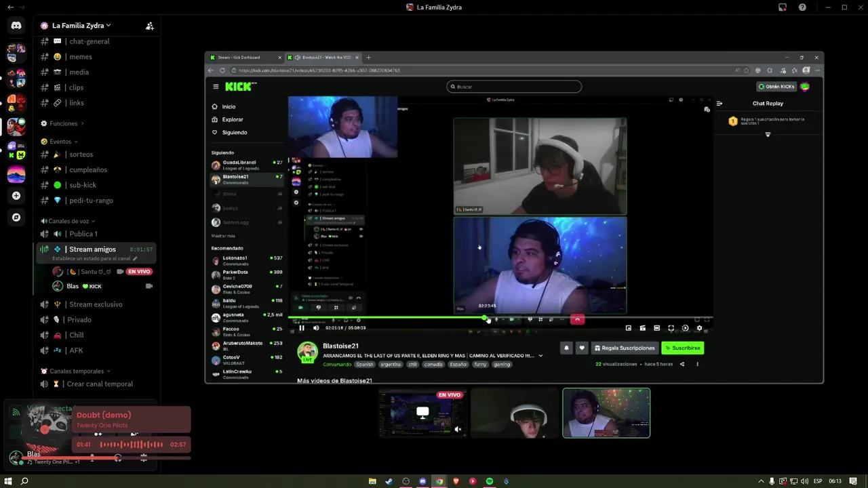Select Blas webcam thumbnail with green border
The height and width of the screenshot is (488, 868).
[606, 413]
